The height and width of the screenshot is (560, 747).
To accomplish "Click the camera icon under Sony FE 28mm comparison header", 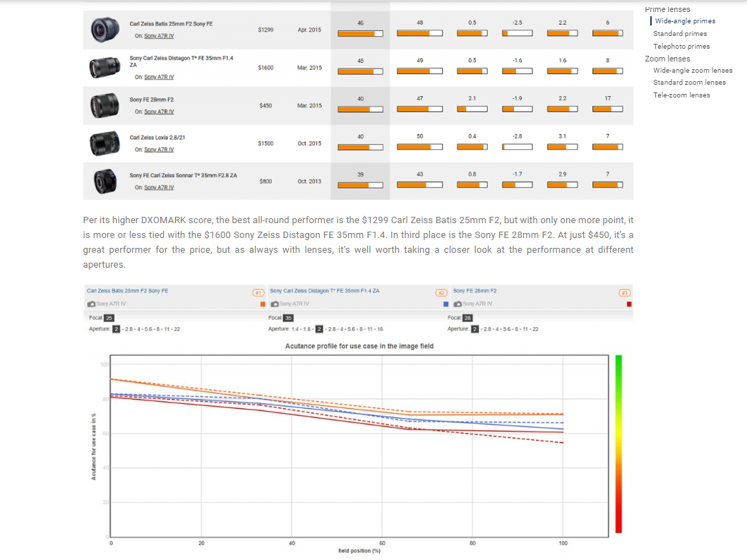I will (x=458, y=304).
